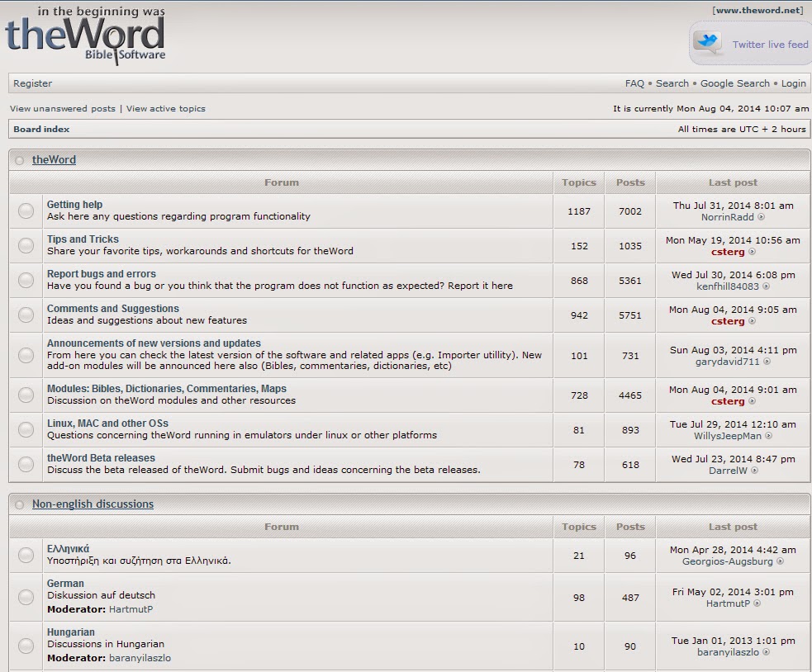Click the forum status icon beside Tips and Tricks
The image size is (812, 672).
[x=26, y=245]
